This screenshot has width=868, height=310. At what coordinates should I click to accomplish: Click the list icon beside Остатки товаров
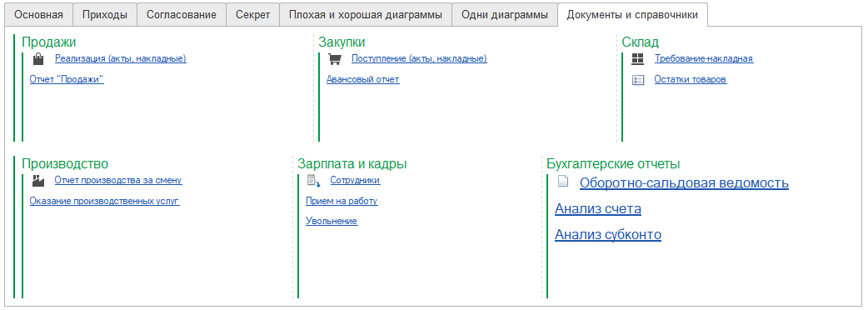click(x=638, y=80)
